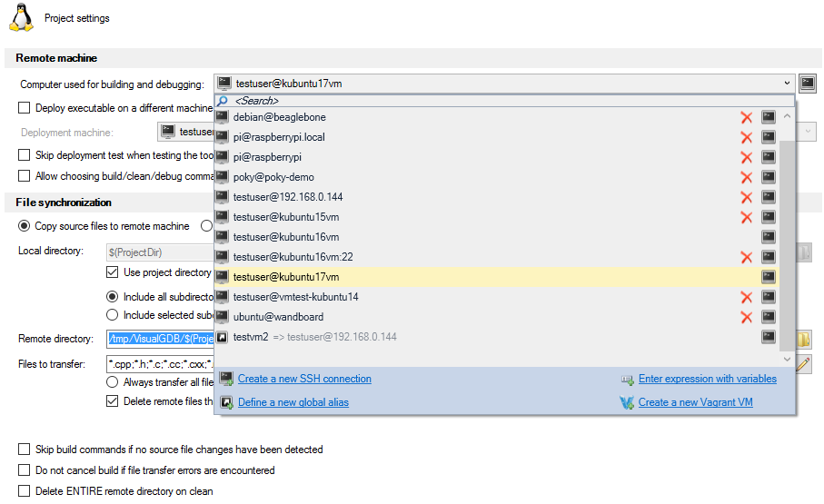This screenshot has height=504, width=824.
Task: Click the scroll up arrow in connection list
Action: pyautogui.click(x=787, y=116)
